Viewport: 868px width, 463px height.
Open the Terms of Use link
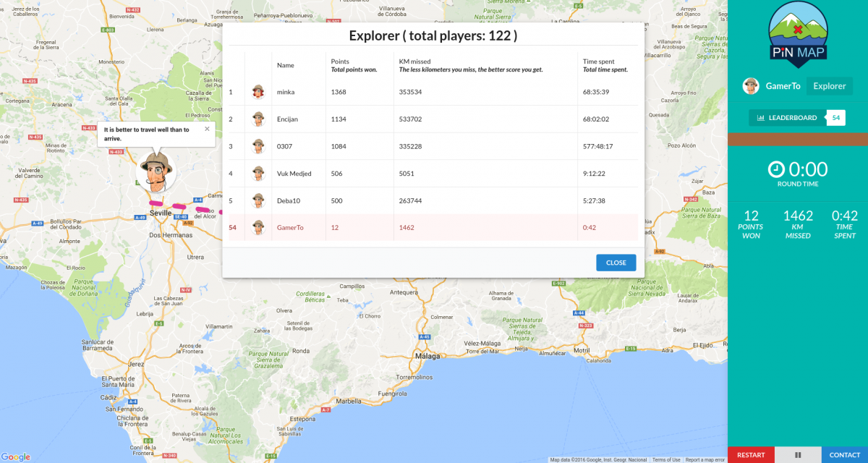pos(665,459)
